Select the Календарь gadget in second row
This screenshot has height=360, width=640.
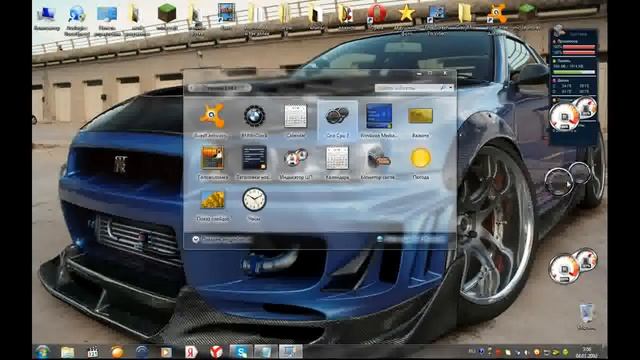[338, 162]
